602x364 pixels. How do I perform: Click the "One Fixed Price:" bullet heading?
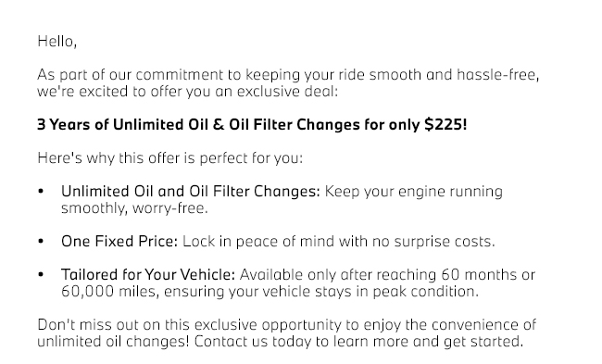tap(119, 241)
